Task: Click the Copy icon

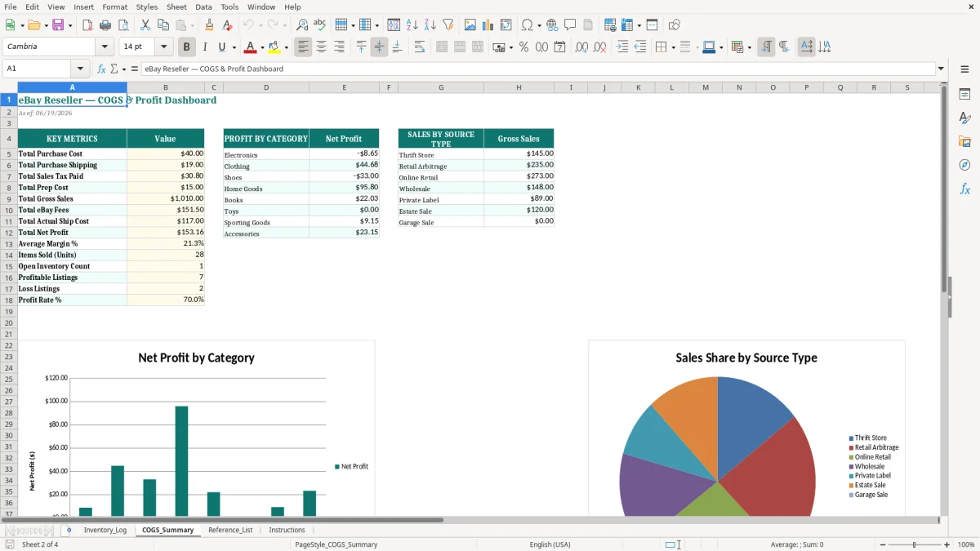Action: (x=163, y=25)
